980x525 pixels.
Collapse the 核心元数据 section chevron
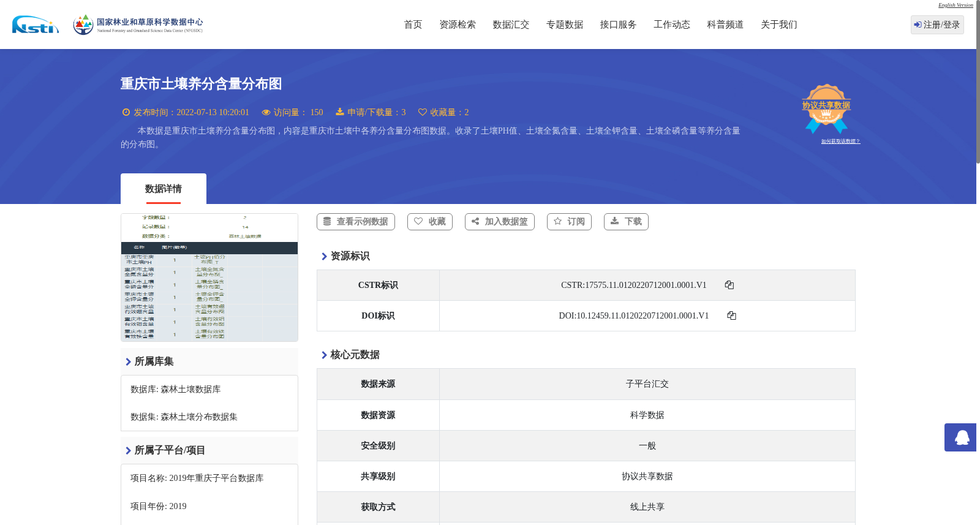pos(324,355)
